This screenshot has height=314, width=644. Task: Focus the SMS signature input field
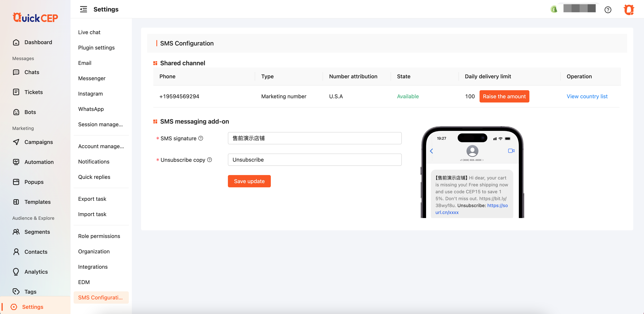point(315,138)
